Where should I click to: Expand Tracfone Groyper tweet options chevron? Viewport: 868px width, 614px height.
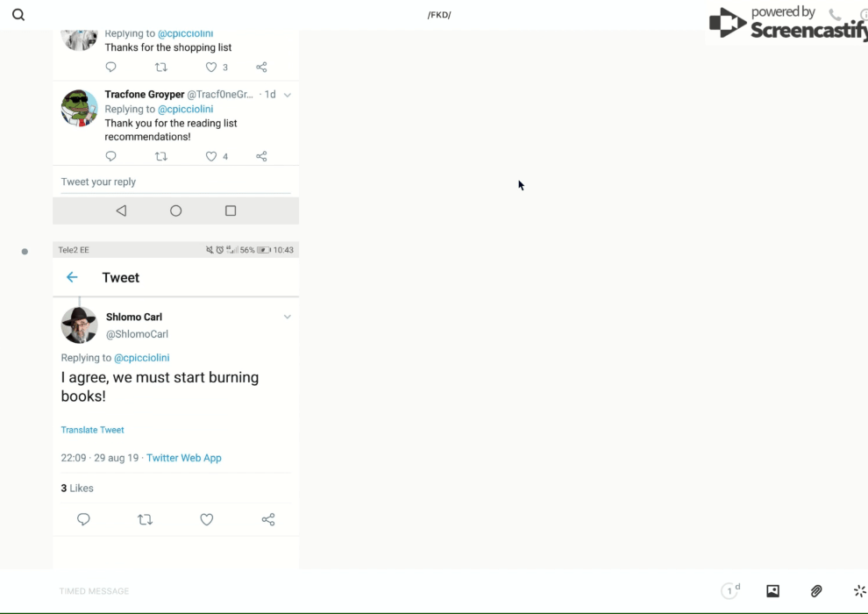287,95
